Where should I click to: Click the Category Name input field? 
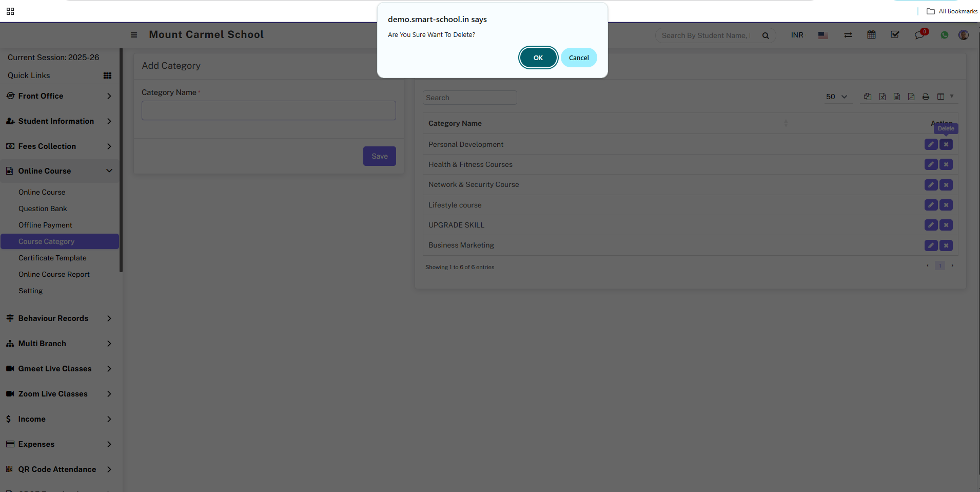(268, 110)
